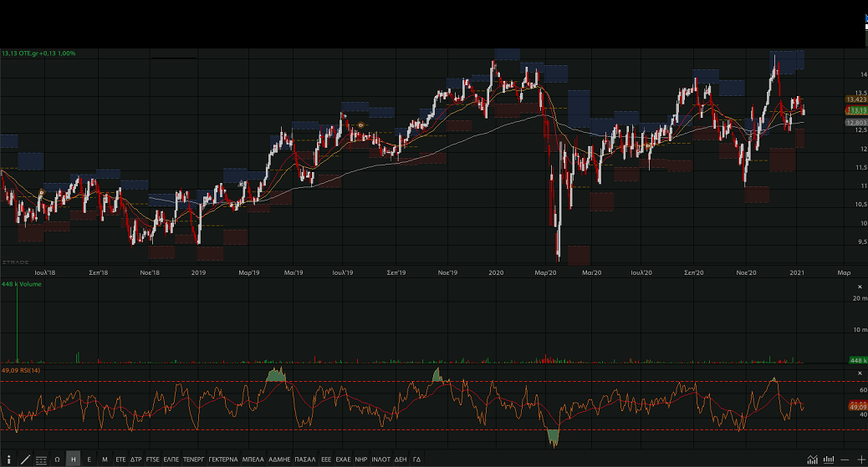868x467 pixels.
Task: Switch to monthly M timeframe
Action: point(105,459)
